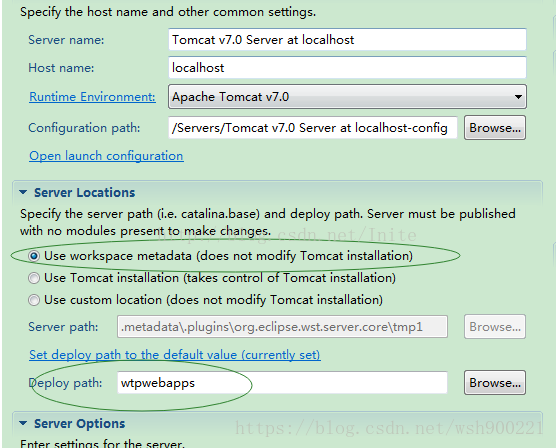This screenshot has height=448, width=556.
Task: Click the Server Options section title
Action: coord(79,424)
